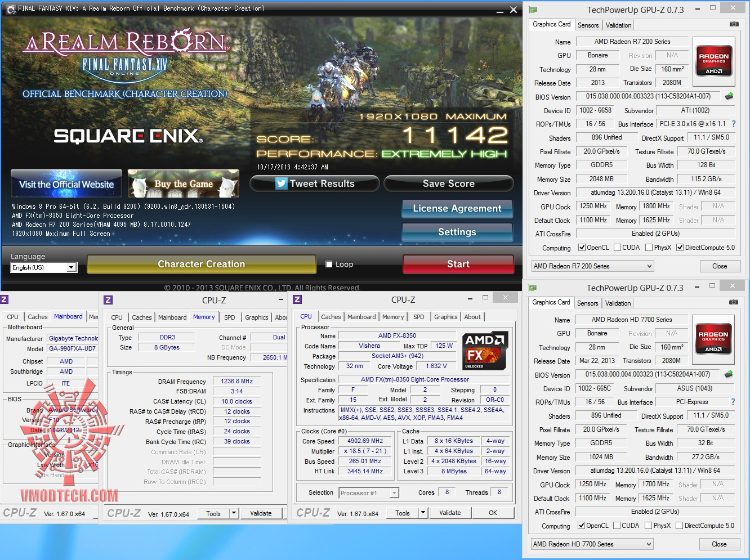Image resolution: width=750 pixels, height=560 pixels.
Task: Open the benchmark Settings
Action: pos(457,232)
